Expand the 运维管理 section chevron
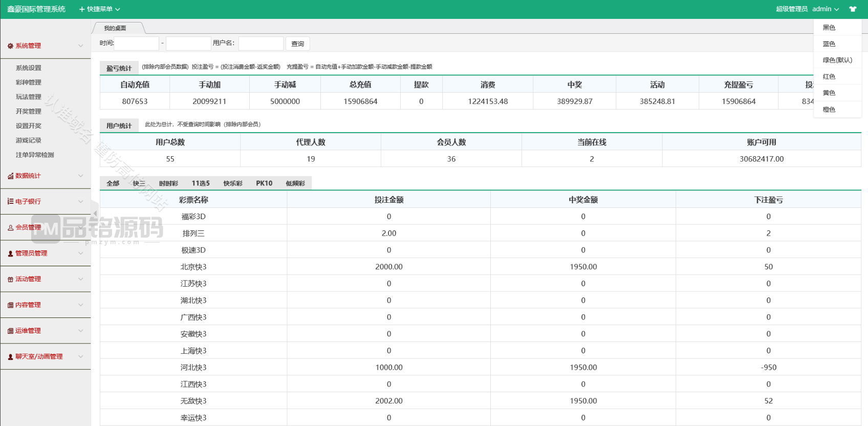 click(80, 331)
